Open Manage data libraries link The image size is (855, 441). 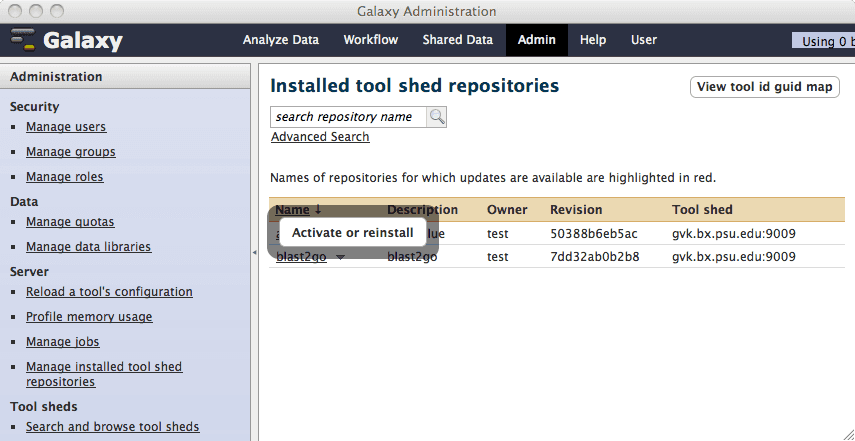pos(88,247)
